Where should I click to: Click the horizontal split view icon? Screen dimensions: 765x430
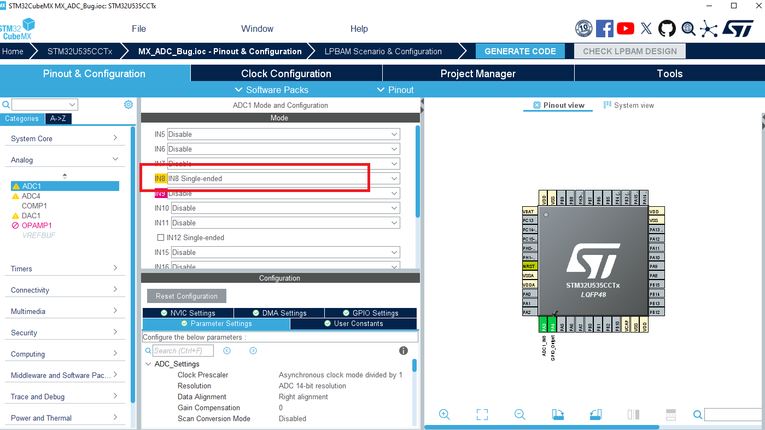(671, 414)
